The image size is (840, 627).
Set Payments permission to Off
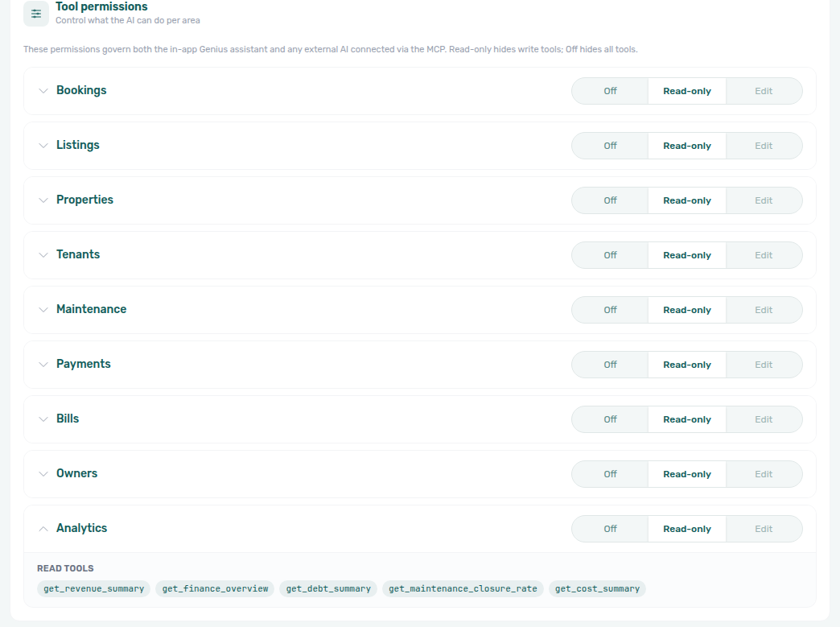610,365
